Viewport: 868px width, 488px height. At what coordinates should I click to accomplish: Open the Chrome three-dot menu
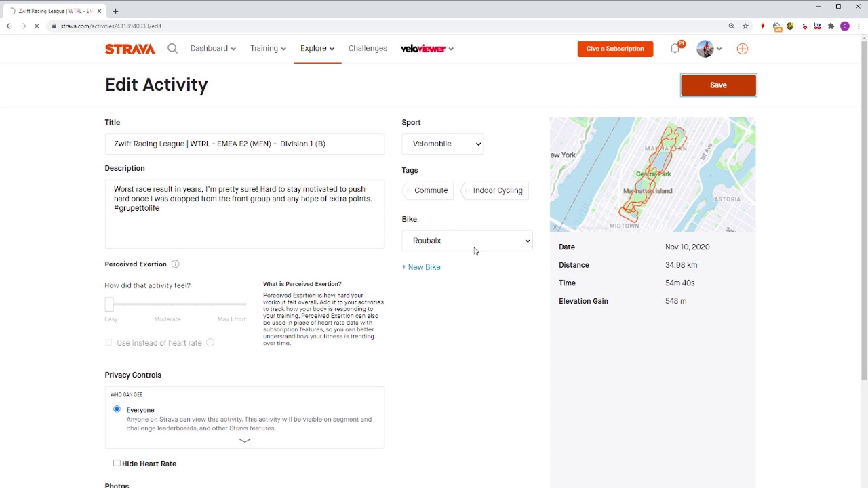tap(859, 26)
